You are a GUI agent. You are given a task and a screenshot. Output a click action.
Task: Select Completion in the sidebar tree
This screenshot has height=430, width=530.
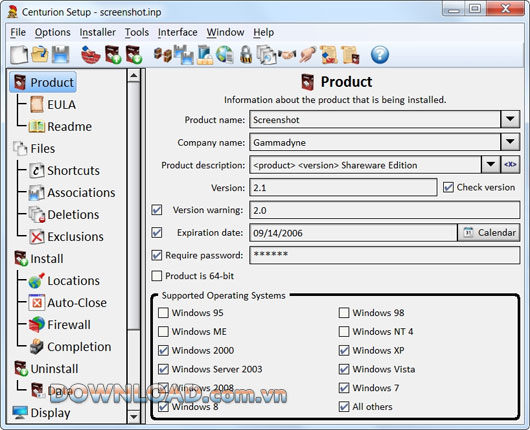tap(79, 347)
